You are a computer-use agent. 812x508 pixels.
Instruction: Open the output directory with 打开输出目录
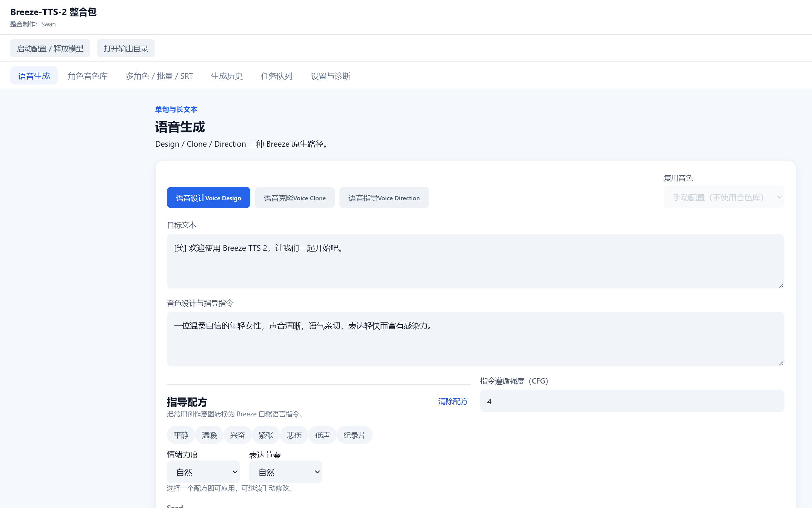126,49
